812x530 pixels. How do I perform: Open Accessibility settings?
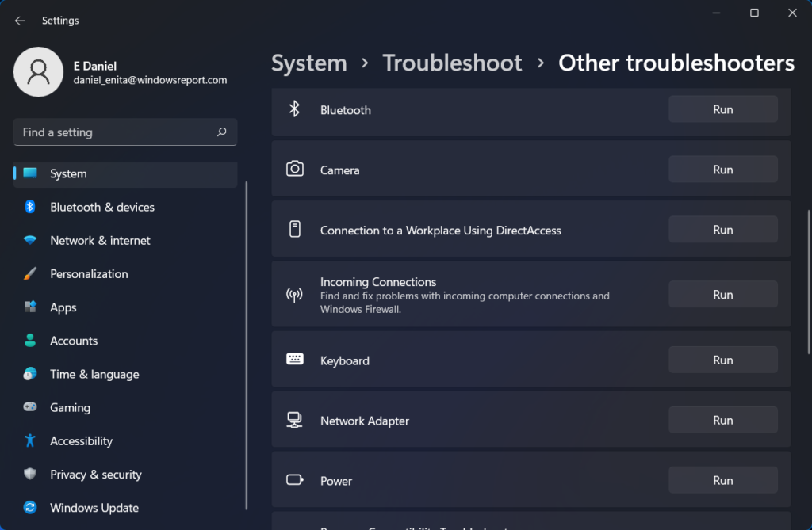125,440
